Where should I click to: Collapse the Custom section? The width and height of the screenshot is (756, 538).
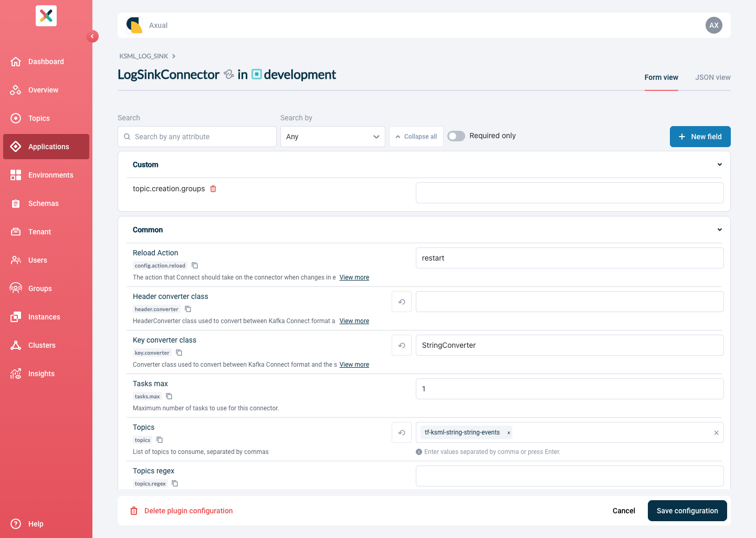pos(720,164)
